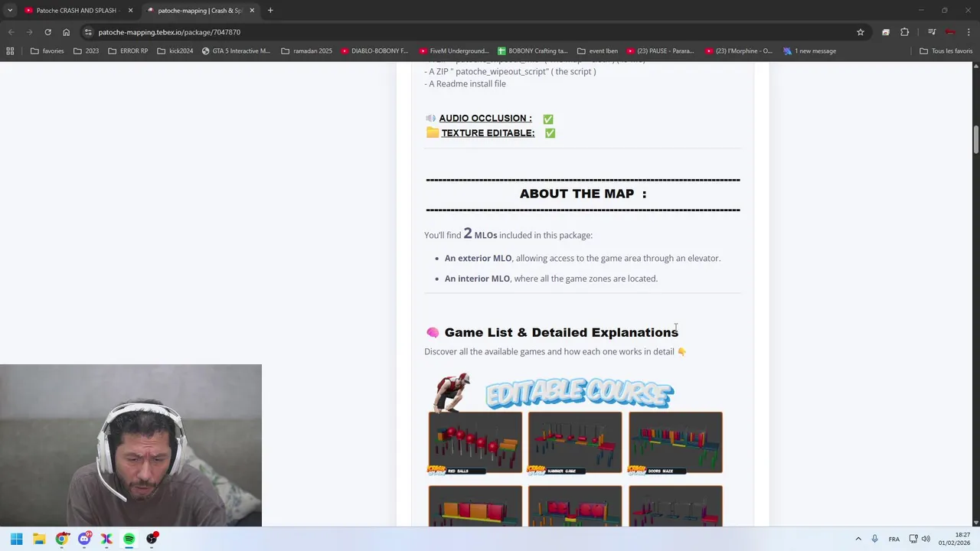Open DIABLO-BOBONY YouTube bookmark
Viewport: 980px width, 551px height.
(x=374, y=51)
